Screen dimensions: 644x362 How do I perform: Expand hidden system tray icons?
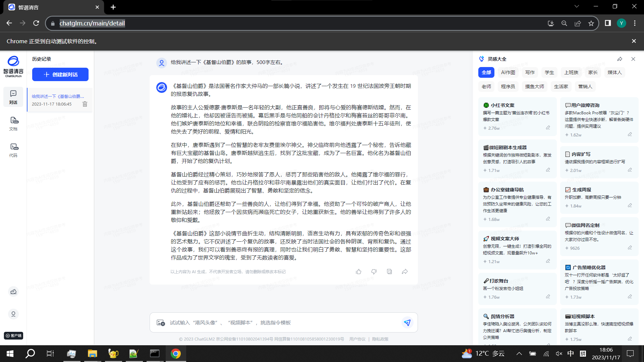tap(519, 354)
